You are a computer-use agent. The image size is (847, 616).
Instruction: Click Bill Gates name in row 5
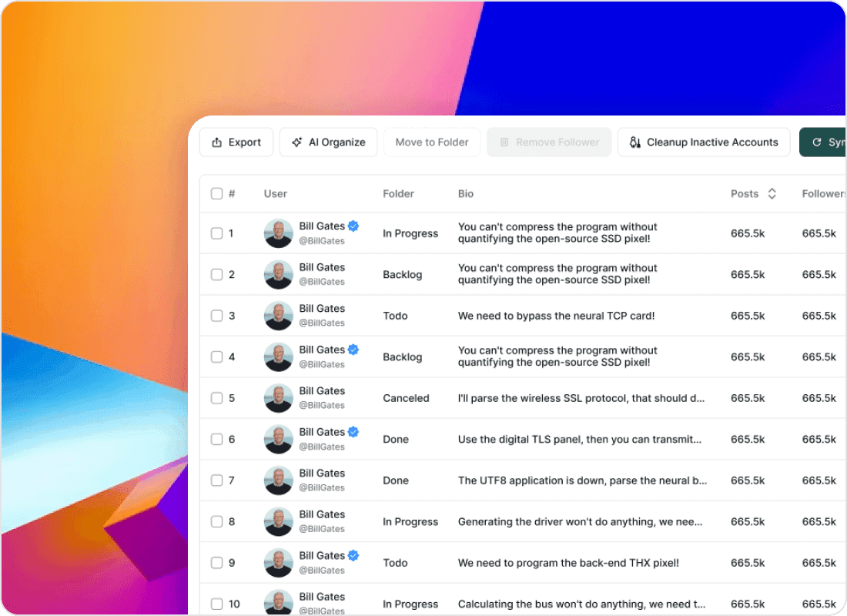322,390
